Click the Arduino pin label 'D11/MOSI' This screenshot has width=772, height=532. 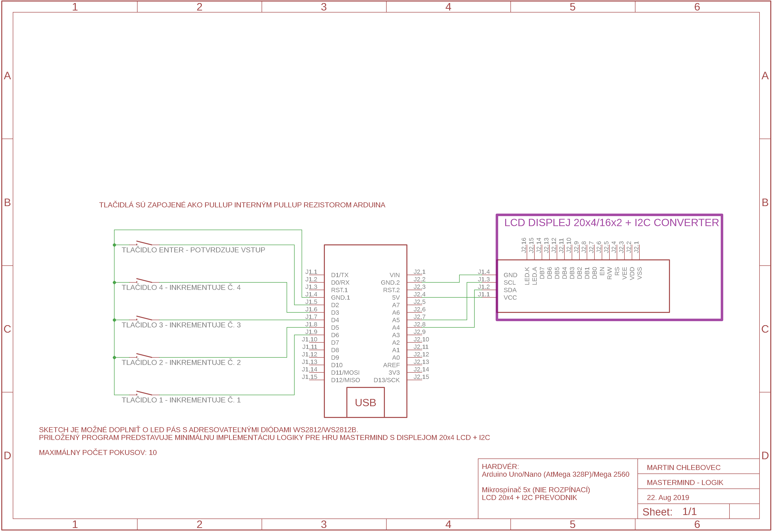pyautogui.click(x=345, y=372)
